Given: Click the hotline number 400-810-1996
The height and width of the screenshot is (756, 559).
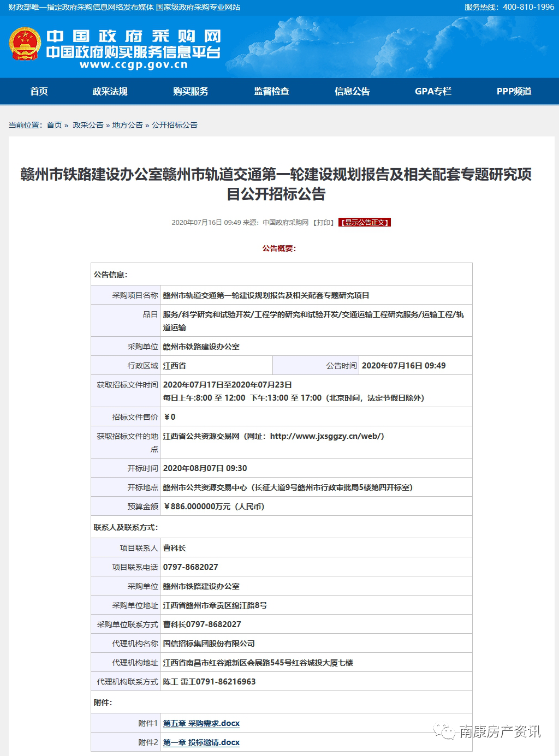Looking at the screenshot, I should click(528, 7).
